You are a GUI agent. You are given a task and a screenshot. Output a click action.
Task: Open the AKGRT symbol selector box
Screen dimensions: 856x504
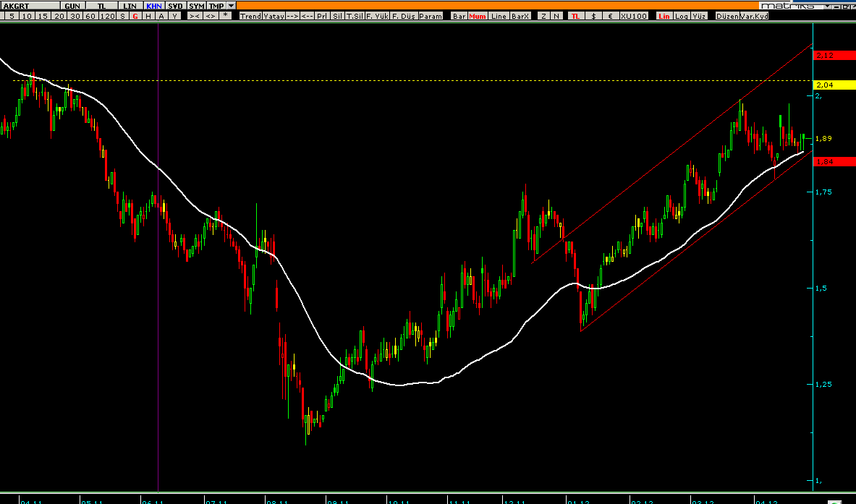[30, 6]
